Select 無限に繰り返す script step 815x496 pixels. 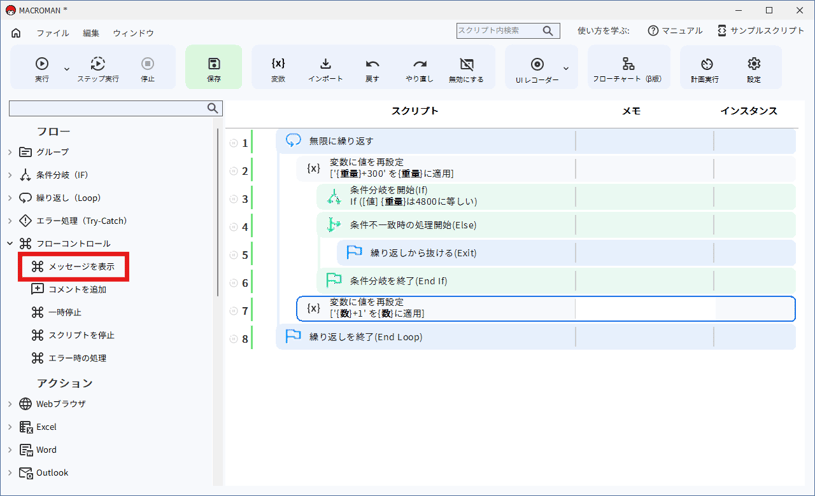click(535, 141)
